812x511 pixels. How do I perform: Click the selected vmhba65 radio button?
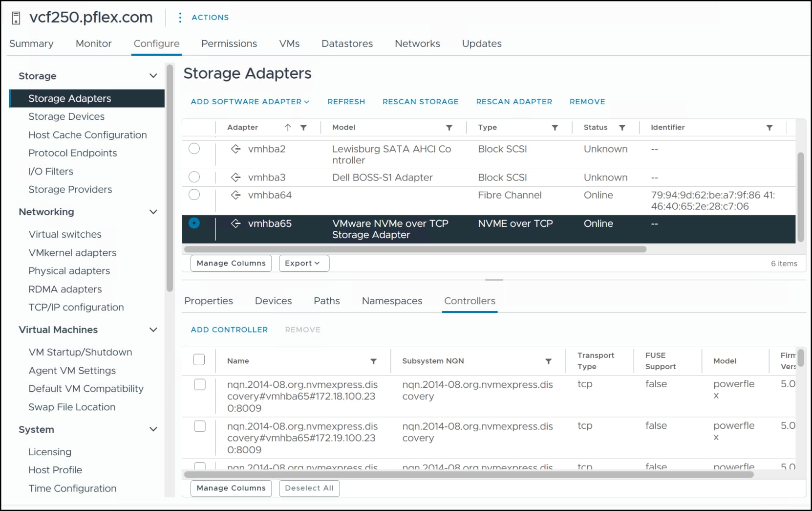(x=194, y=223)
